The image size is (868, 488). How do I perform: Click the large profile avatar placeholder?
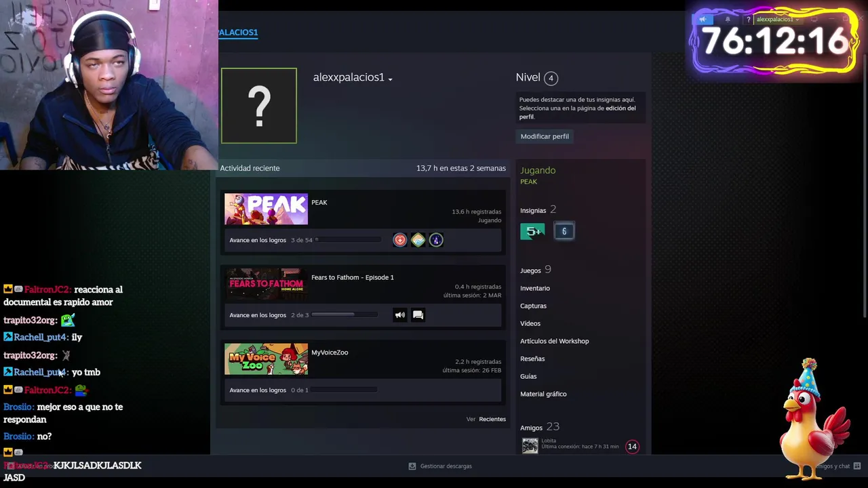259,106
